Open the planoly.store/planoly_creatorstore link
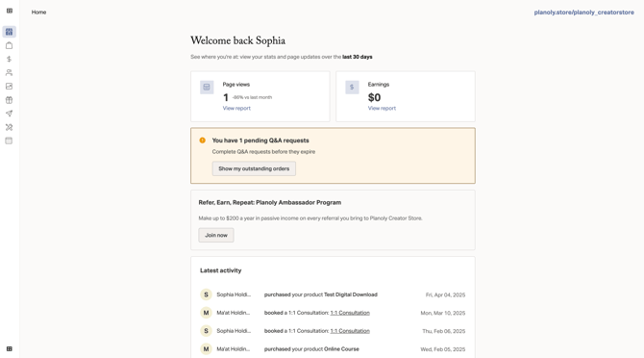Image resolution: width=644 pixels, height=358 pixels. click(583, 13)
